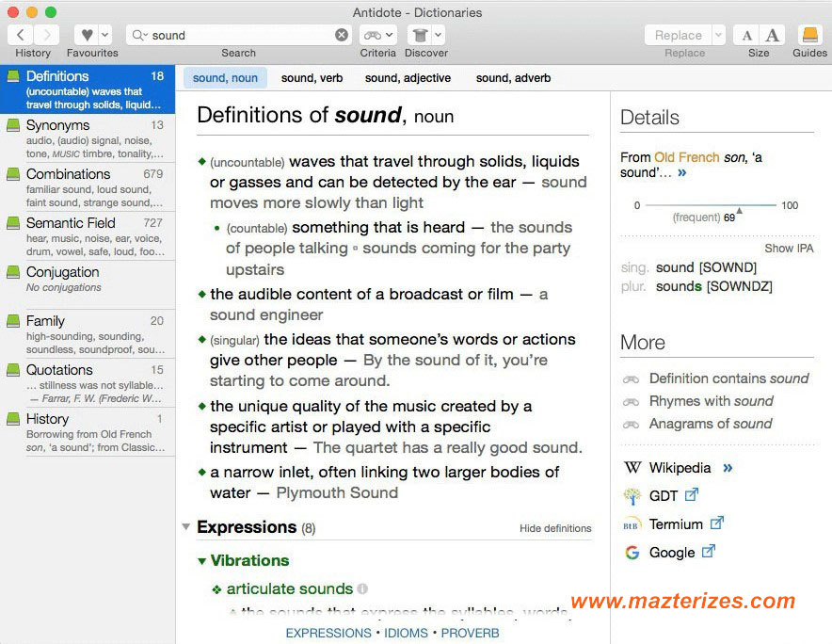The width and height of the screenshot is (832, 644).
Task: Increase text size with large A
Action: tap(772, 35)
